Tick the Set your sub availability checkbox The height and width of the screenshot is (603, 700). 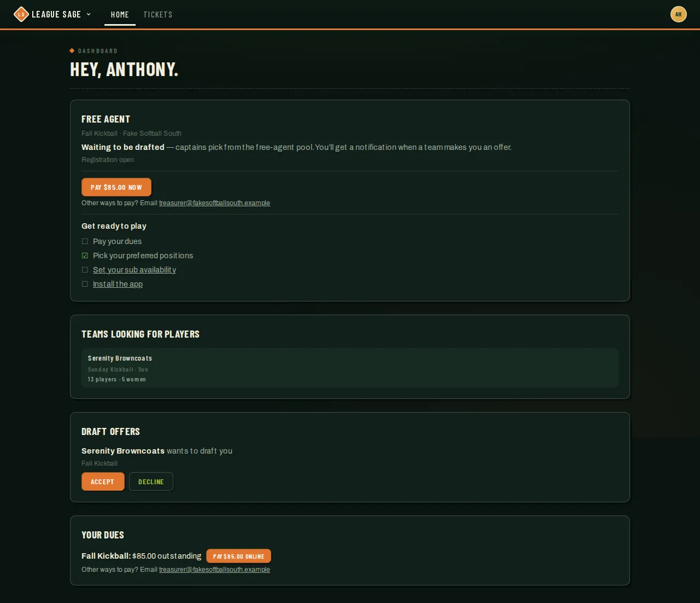[x=85, y=270]
